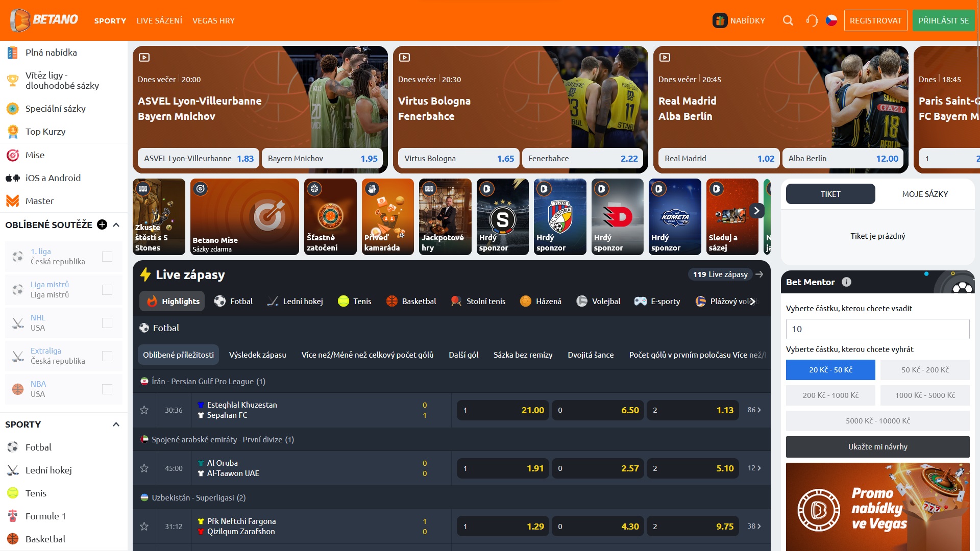Viewport: 980px width, 551px height.
Task: Select Lední hokej sticks icon in Sporty
Action: pyautogui.click(x=13, y=470)
